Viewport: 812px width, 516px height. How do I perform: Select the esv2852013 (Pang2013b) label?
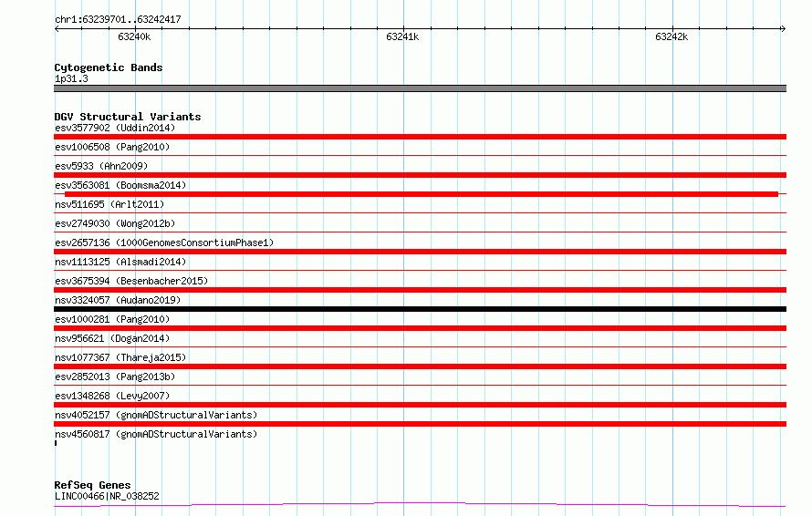[x=115, y=377]
